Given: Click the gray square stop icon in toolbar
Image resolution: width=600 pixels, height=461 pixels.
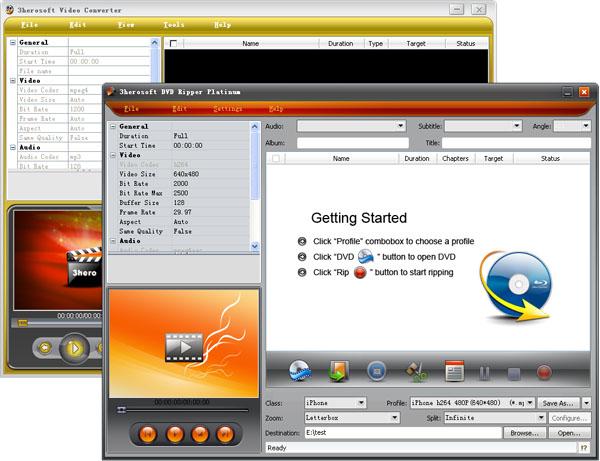Looking at the screenshot, I should point(514,373).
